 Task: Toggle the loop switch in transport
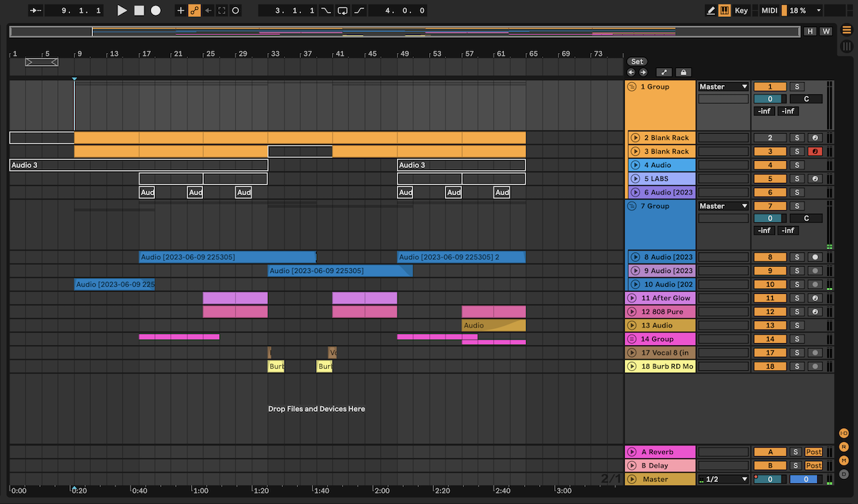click(x=342, y=11)
